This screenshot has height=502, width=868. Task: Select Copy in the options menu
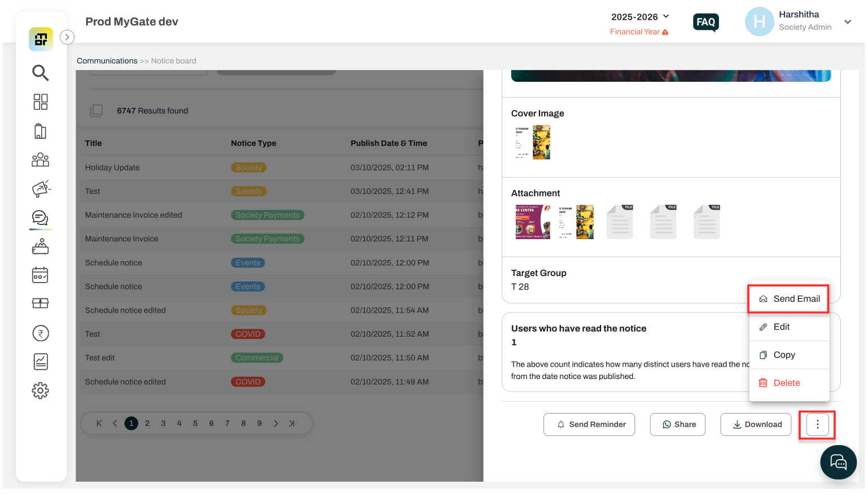point(789,355)
